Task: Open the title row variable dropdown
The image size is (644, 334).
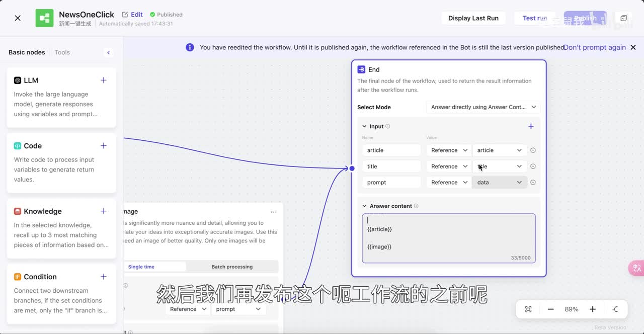Action: [x=499, y=166]
